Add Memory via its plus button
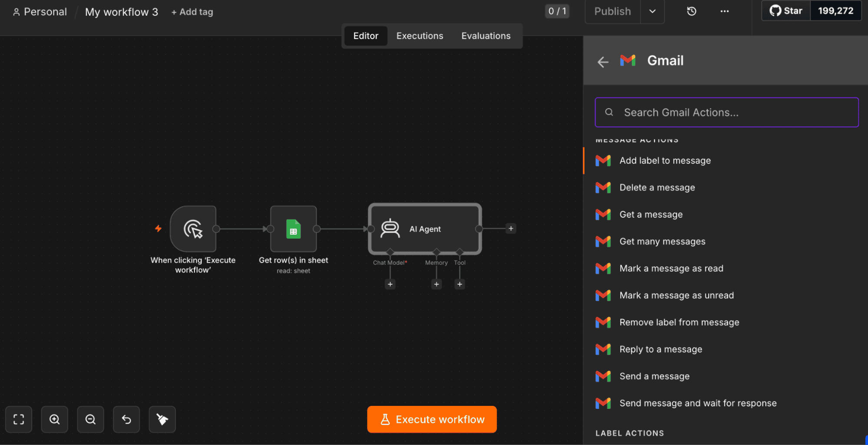 tap(436, 284)
